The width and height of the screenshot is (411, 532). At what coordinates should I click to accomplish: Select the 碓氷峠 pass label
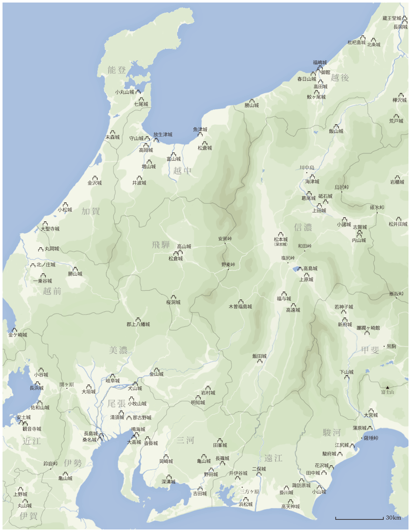(377, 207)
